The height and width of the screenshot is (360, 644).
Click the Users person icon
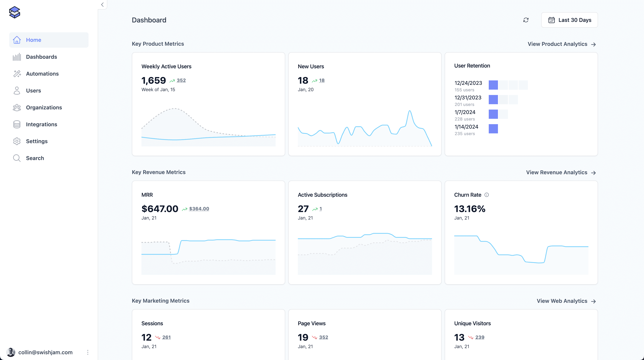coord(17,91)
